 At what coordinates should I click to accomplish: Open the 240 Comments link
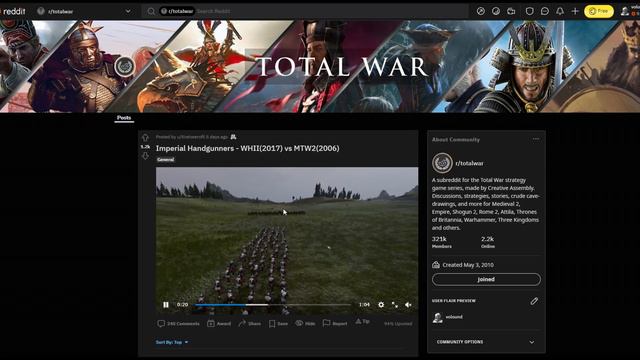pos(178,324)
